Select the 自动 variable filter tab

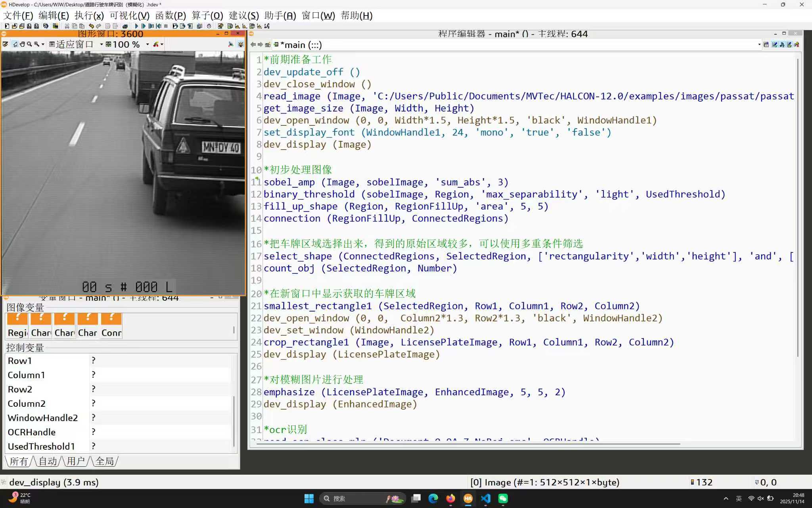point(48,461)
